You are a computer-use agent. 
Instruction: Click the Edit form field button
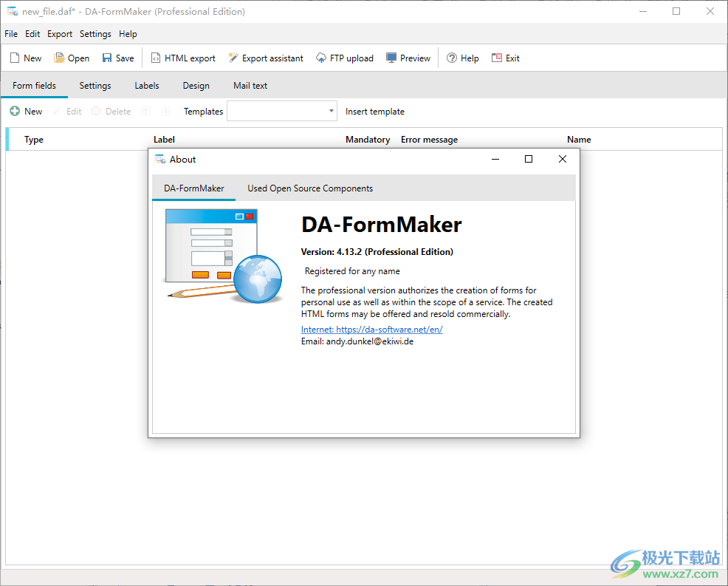(x=68, y=111)
